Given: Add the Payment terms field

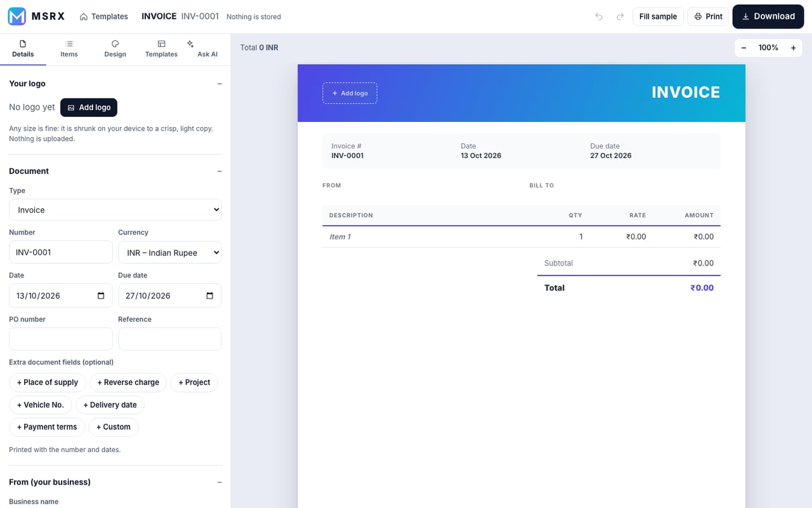Looking at the screenshot, I should click(47, 427).
